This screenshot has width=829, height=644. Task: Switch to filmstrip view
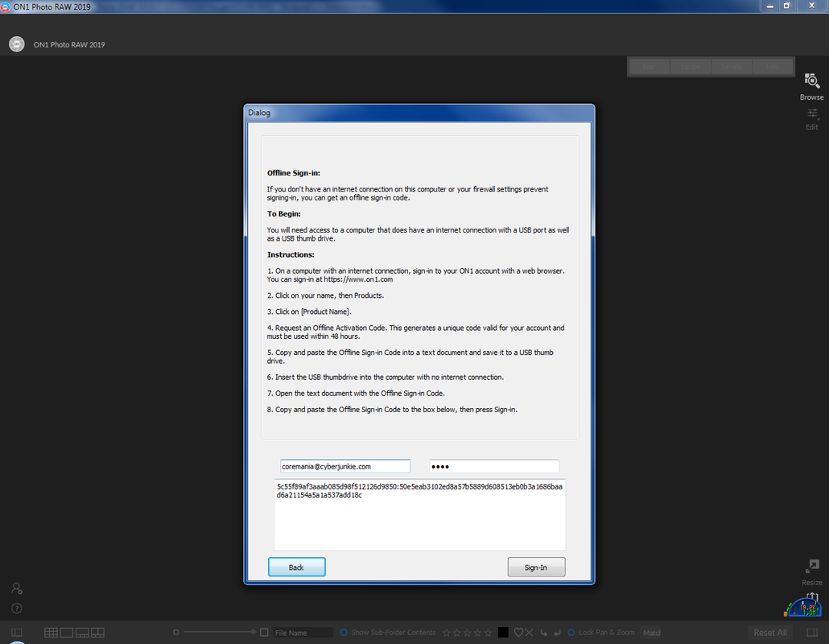82,633
